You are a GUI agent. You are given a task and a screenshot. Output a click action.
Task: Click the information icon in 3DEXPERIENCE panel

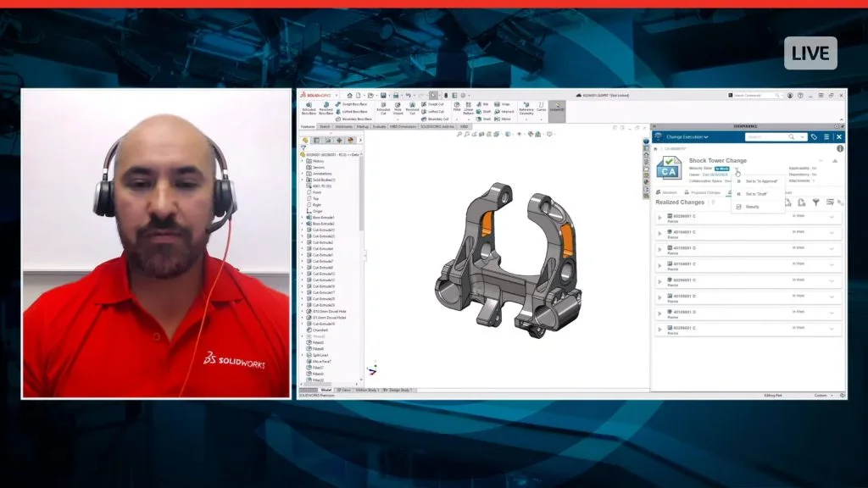pyautogui.click(x=839, y=149)
